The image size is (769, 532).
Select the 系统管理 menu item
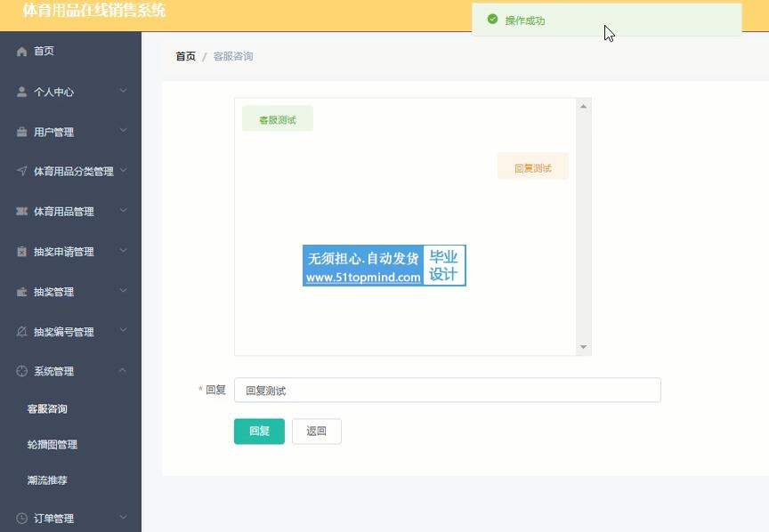pyautogui.click(x=70, y=371)
